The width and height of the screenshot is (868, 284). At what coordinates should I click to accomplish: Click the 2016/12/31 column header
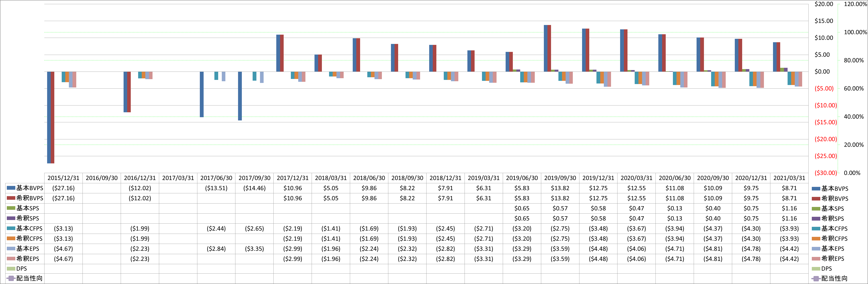(x=140, y=178)
